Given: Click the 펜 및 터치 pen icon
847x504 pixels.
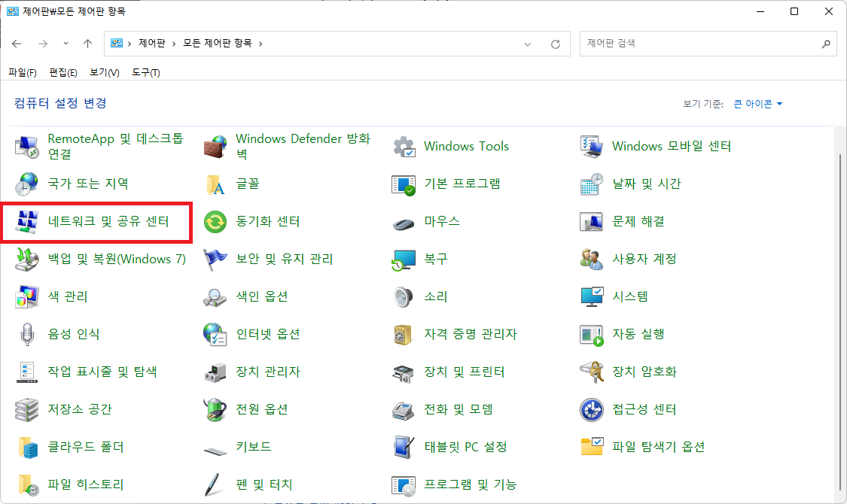Looking at the screenshot, I should tap(214, 484).
